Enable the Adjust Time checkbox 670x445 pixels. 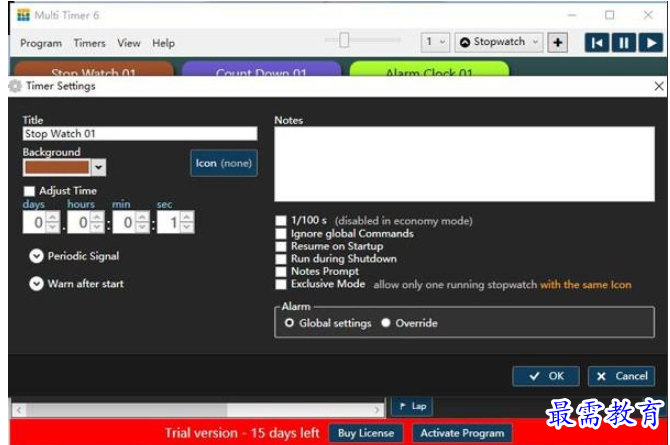coord(29,191)
